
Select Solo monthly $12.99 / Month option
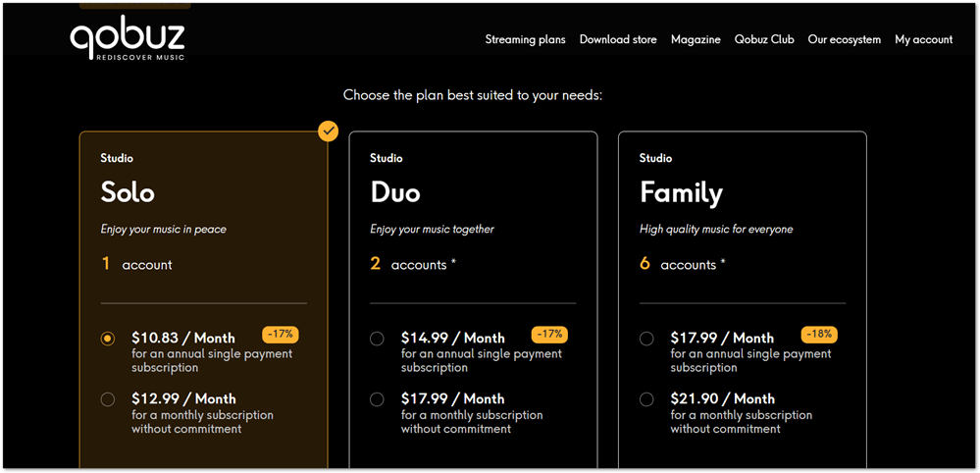108,399
